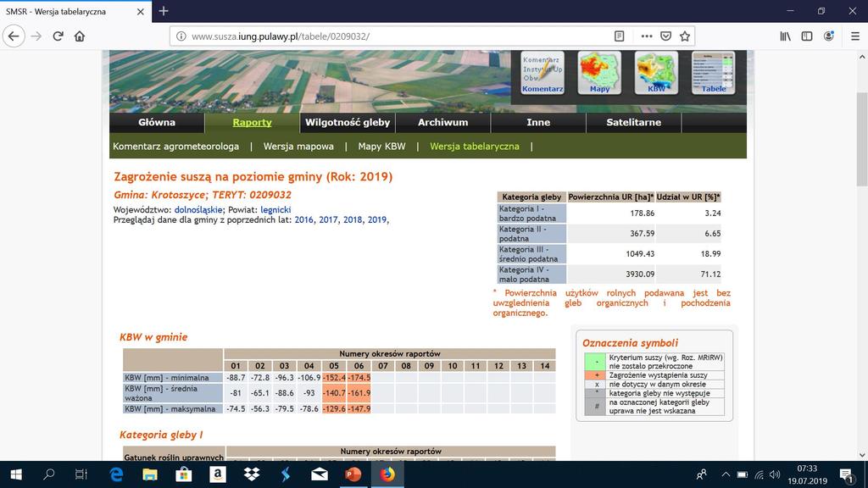868x488 pixels.
Task: Click KBW maksymalna cell -147.9
Action: [359, 409]
